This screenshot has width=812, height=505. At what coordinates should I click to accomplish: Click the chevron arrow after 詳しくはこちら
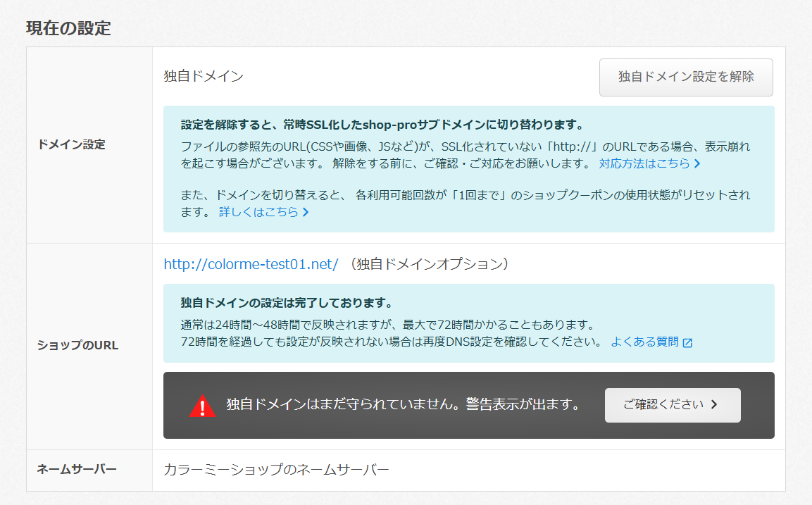pos(306,212)
